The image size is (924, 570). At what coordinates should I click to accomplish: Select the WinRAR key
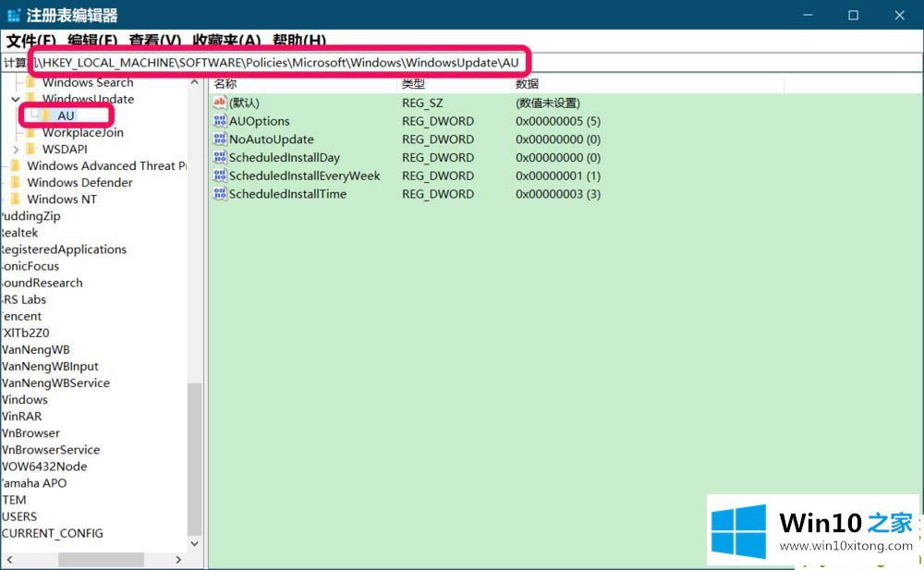[22, 416]
